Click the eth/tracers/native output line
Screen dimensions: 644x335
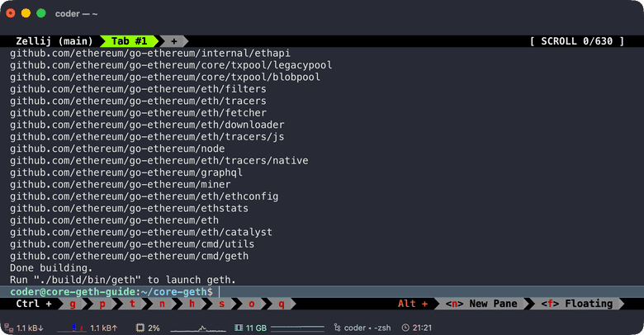[x=159, y=161]
